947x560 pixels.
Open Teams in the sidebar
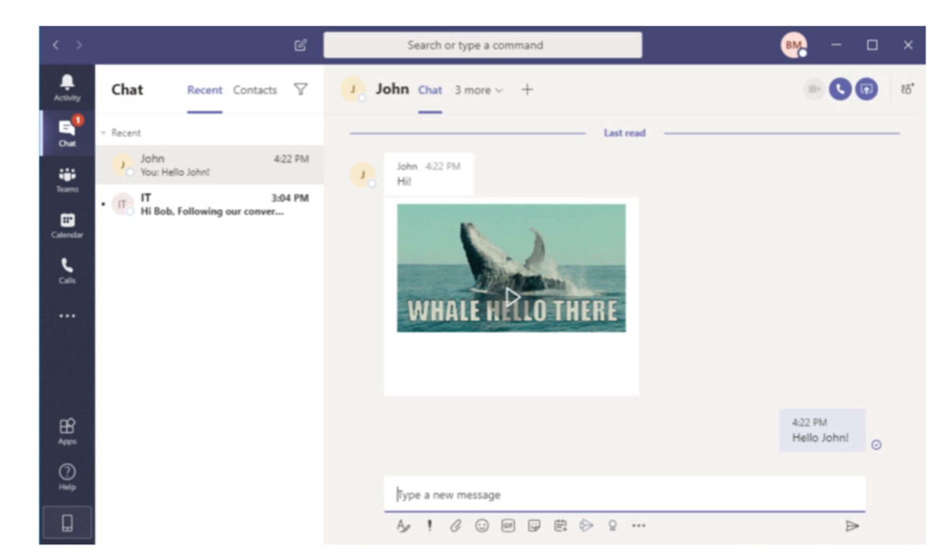67,179
